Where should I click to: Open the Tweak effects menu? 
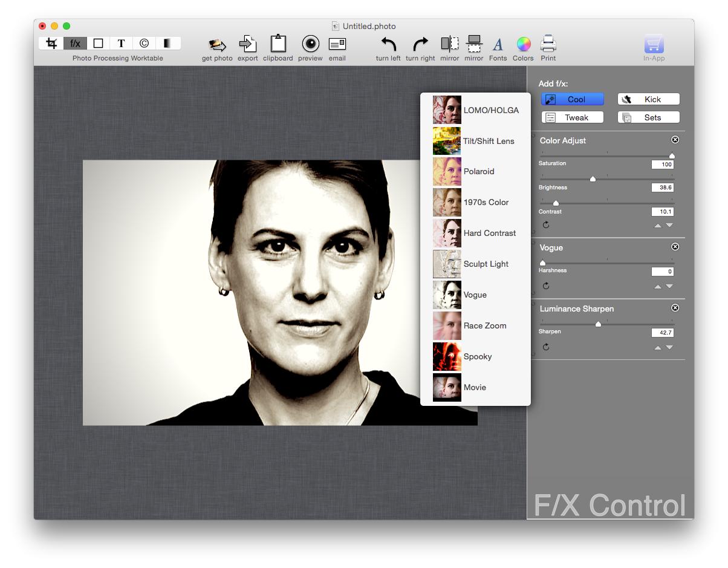click(x=573, y=117)
